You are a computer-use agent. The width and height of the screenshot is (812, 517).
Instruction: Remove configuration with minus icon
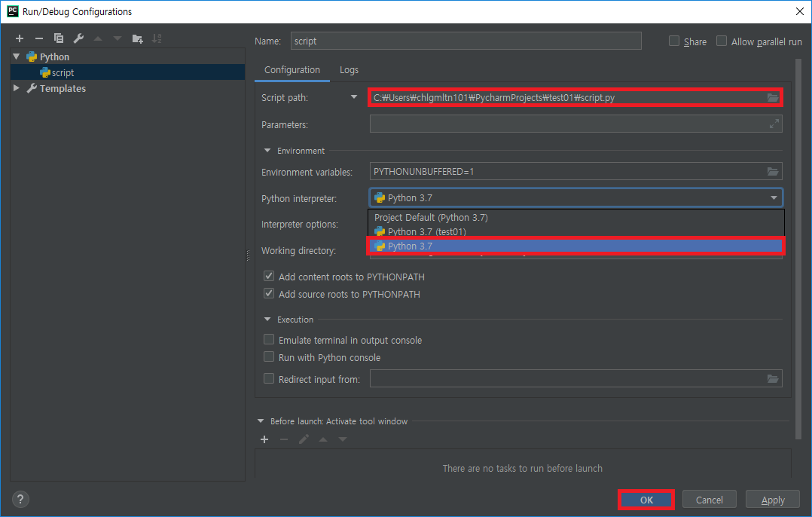39,38
